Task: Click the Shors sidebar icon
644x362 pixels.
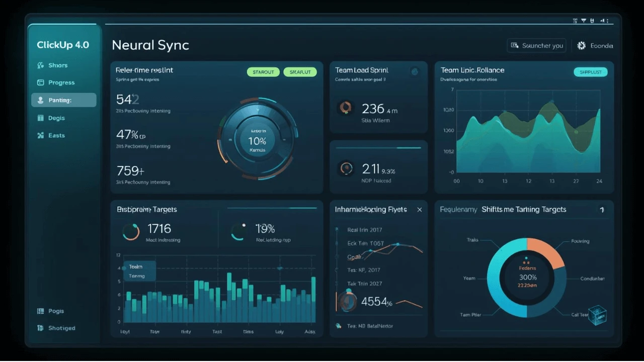Action: pos(41,65)
